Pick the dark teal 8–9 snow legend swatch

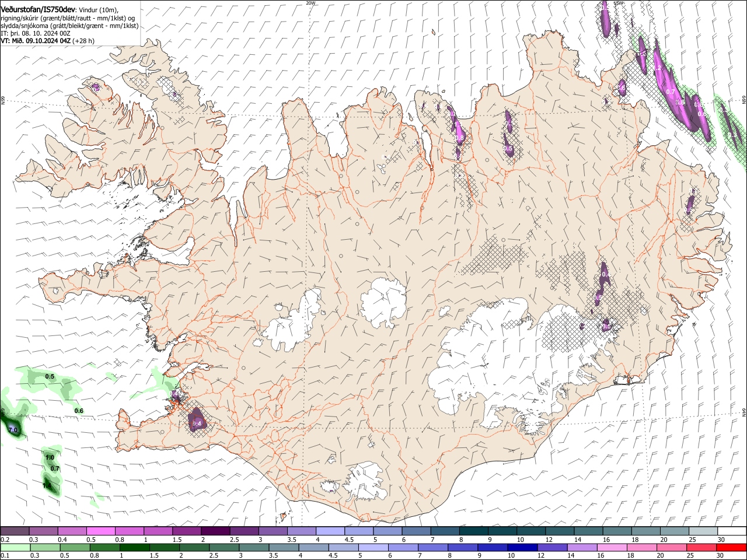473,531
